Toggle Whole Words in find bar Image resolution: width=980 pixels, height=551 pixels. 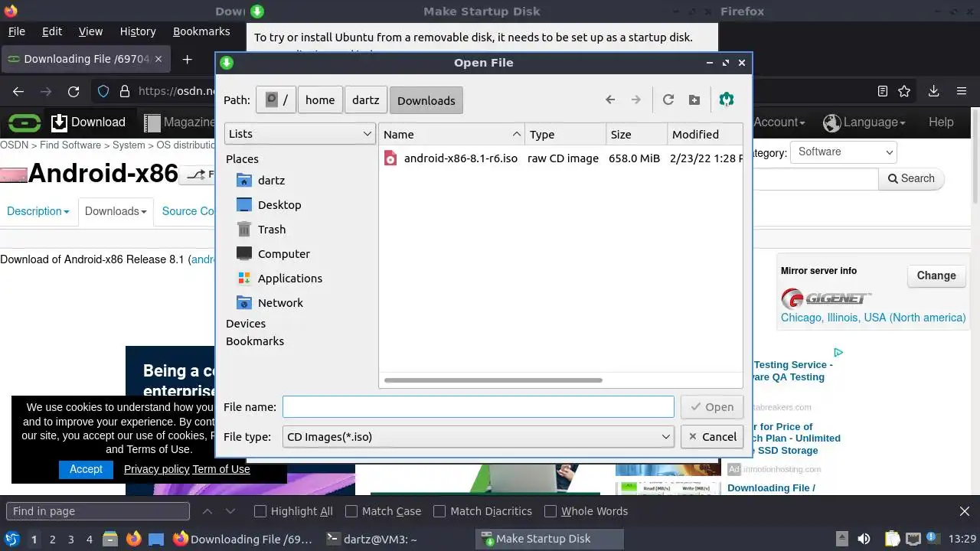586,511
